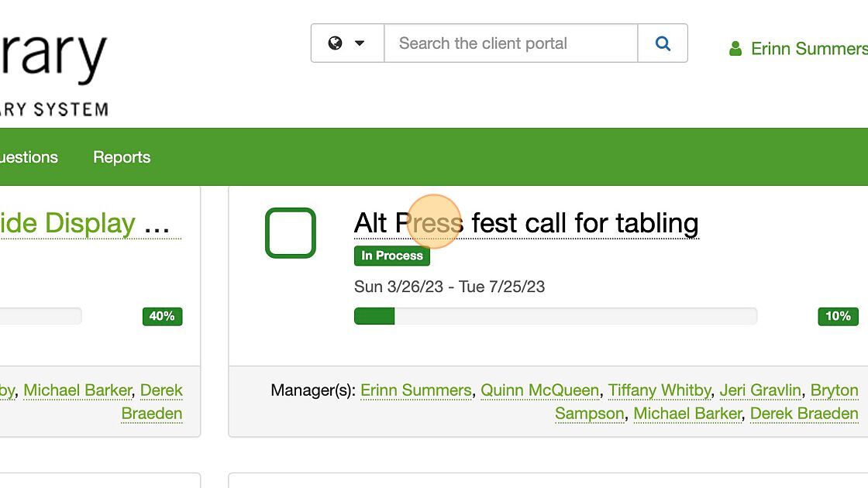The height and width of the screenshot is (488, 868).
Task: Open Derek Braeden in Alt Press card
Action: (804, 414)
